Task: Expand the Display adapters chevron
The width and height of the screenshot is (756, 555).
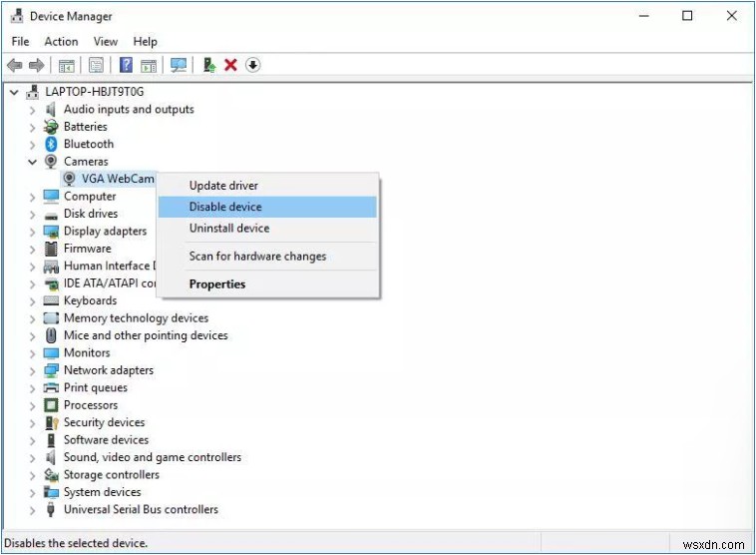Action: pyautogui.click(x=32, y=232)
